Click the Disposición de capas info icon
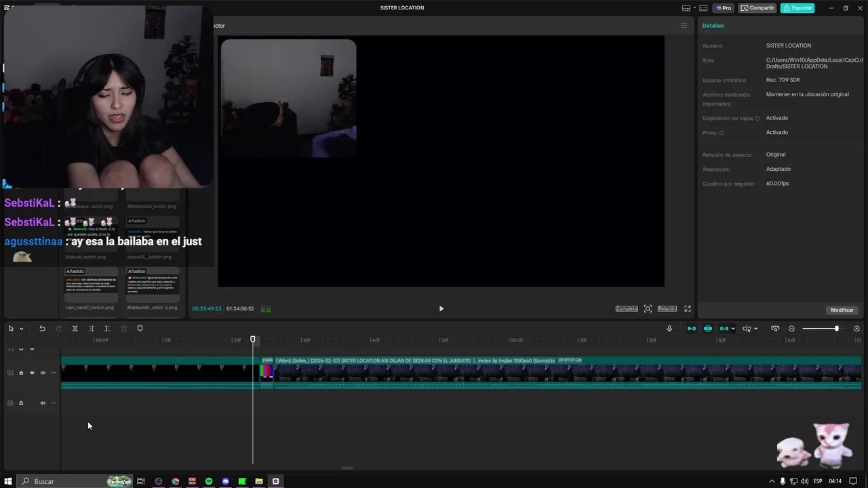868x488 pixels. (757, 119)
